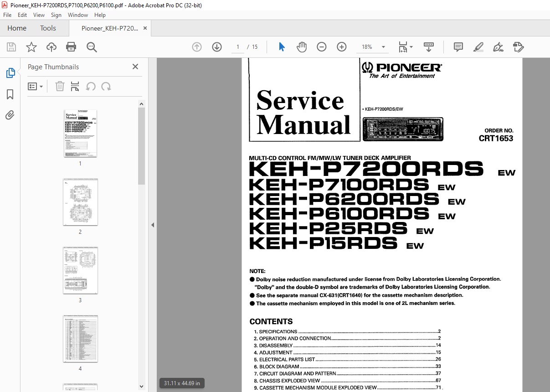550x392 pixels.
Task: Expand fit page dropdown arrow
Action: click(x=411, y=47)
